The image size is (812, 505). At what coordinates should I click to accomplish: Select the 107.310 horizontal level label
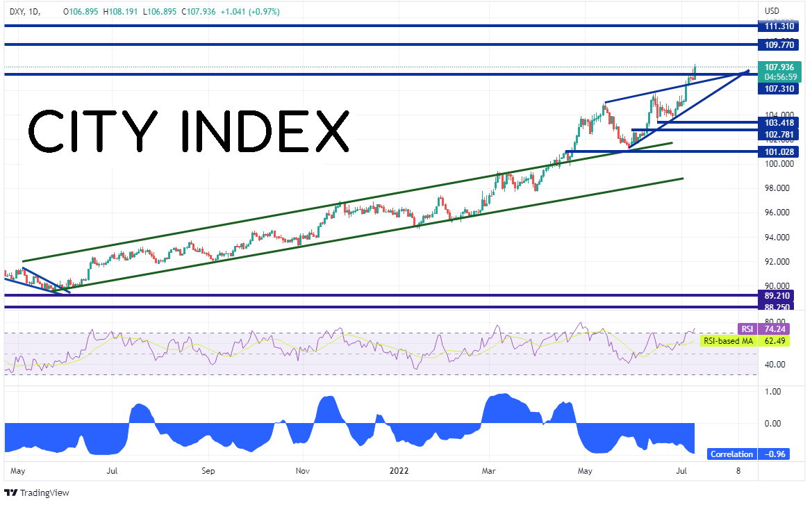(779, 89)
